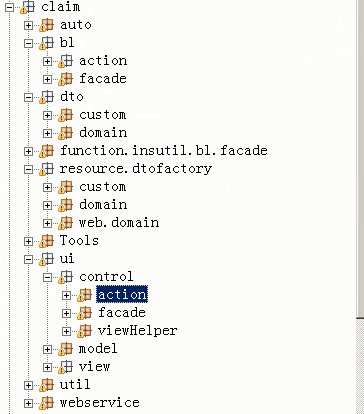Screen dimensions: 364x414
Task: Expand the webservice package node
Action: click(28, 403)
